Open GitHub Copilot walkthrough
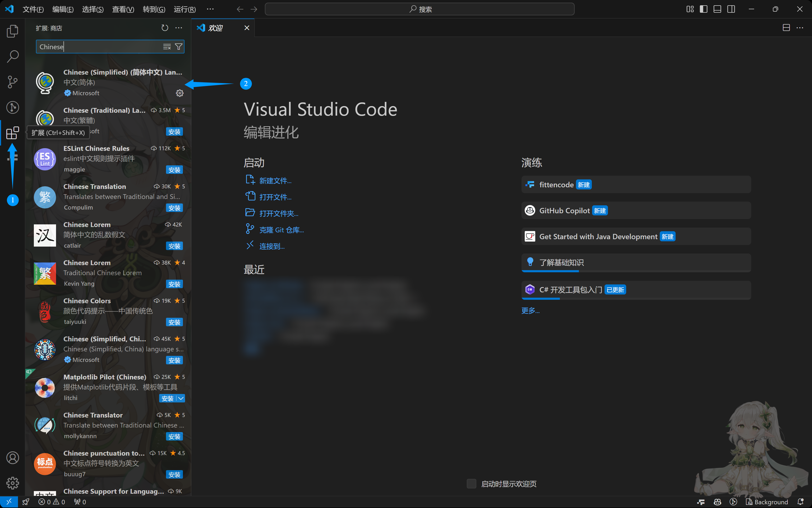 636,211
